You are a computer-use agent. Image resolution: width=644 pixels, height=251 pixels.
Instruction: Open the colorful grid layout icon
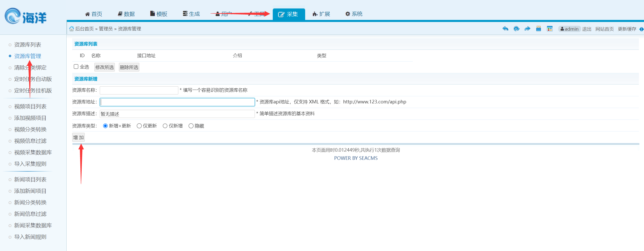point(550,29)
